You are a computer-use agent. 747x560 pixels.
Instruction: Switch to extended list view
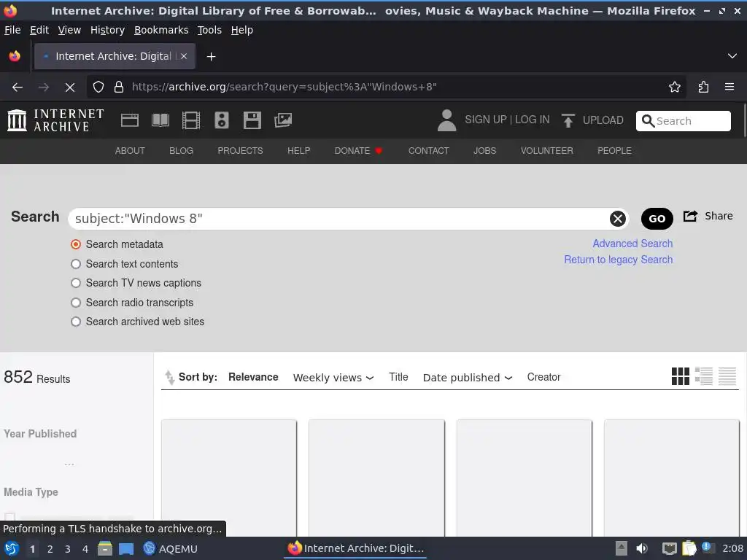(704, 376)
